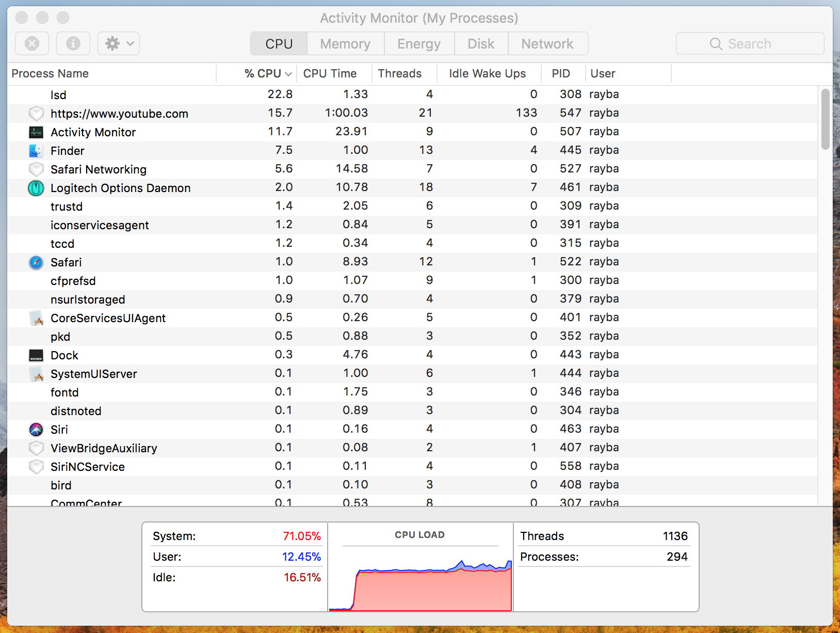Select the bird process row
Viewport: 840px width, 633px height.
point(412,485)
